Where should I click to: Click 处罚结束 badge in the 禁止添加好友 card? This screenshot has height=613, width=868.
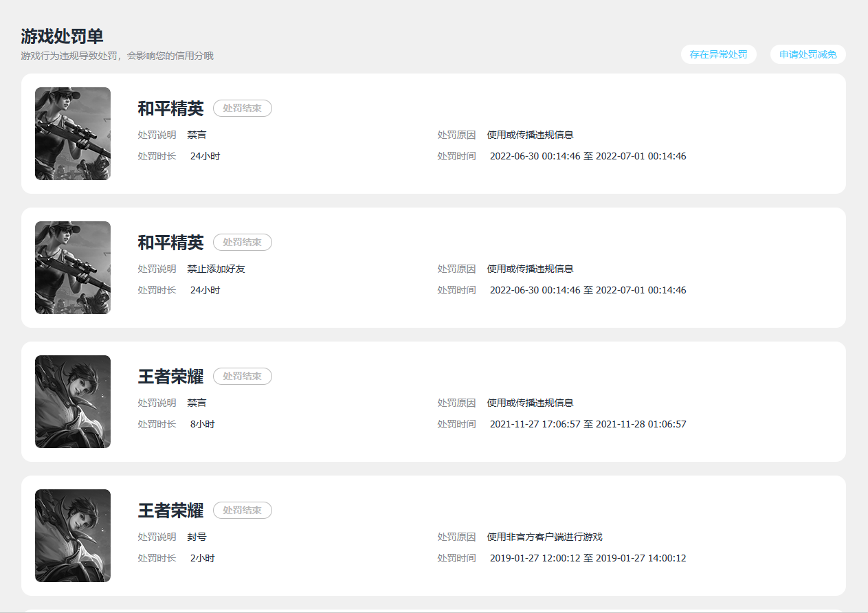pos(243,243)
